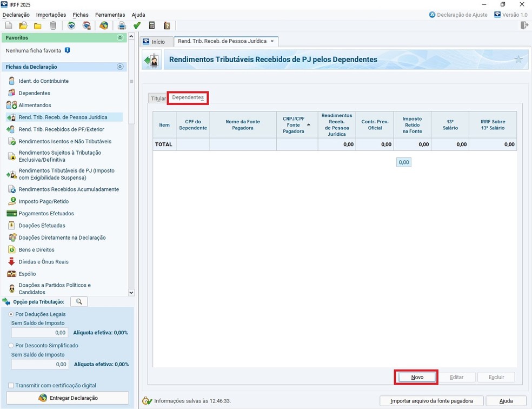Click the Novo button
Screen dimensions: 532x409
point(417,377)
